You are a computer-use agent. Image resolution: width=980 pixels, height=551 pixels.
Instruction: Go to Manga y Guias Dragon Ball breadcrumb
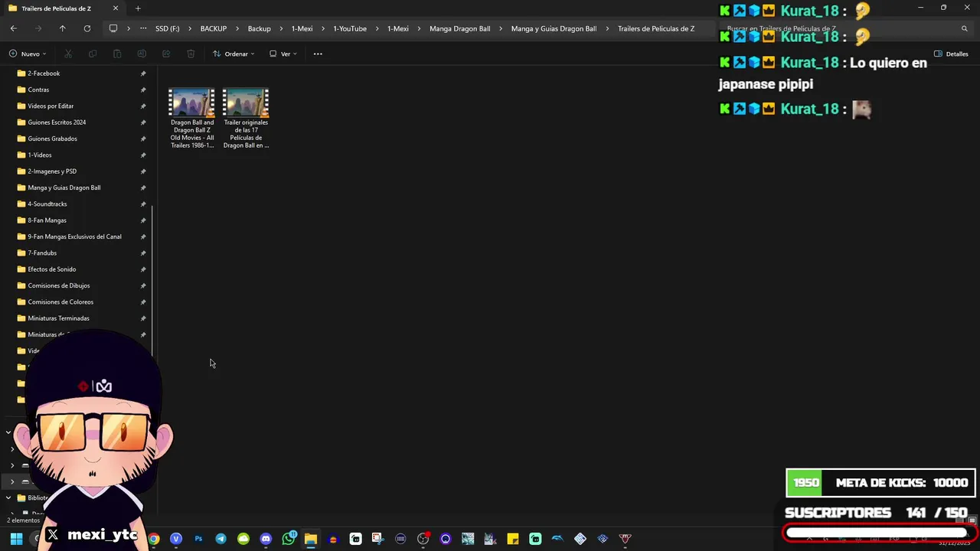[x=554, y=28]
